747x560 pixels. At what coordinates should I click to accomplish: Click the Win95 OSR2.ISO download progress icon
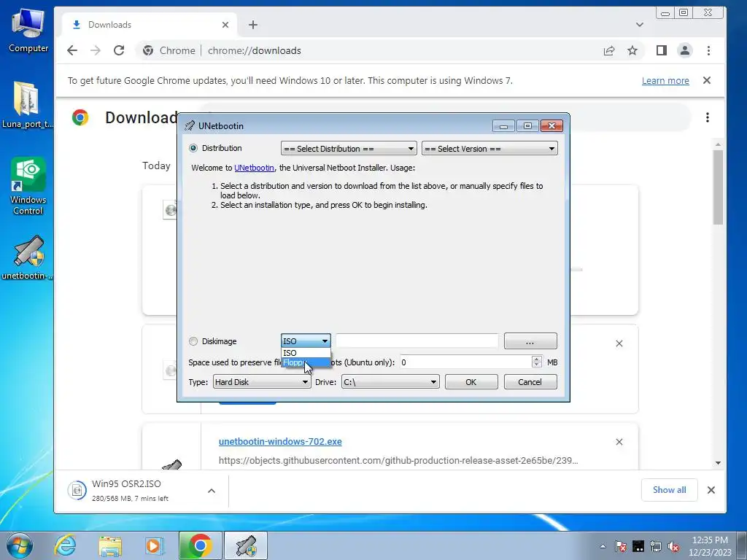point(77,490)
